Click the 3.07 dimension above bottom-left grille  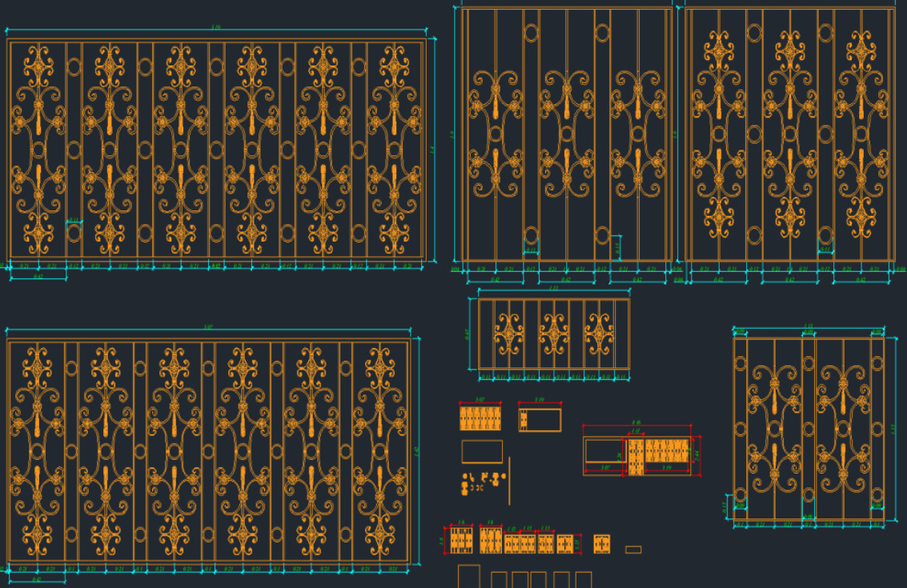[208, 328]
